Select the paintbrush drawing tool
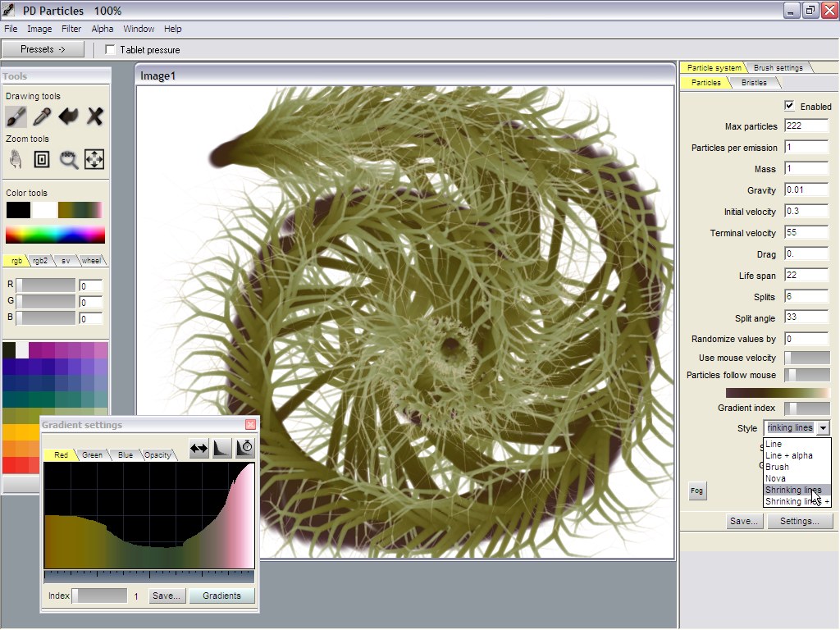 pos(16,116)
